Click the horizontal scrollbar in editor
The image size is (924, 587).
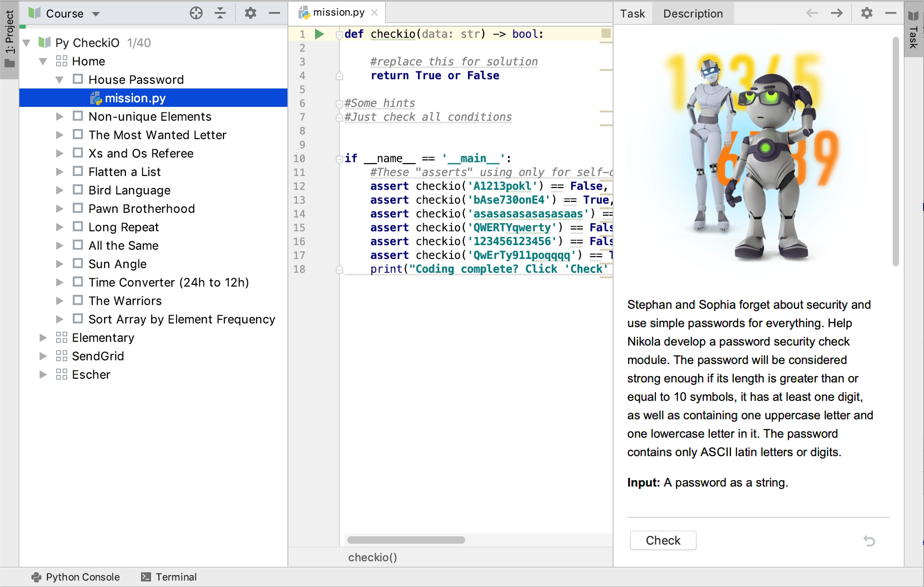[407, 539]
